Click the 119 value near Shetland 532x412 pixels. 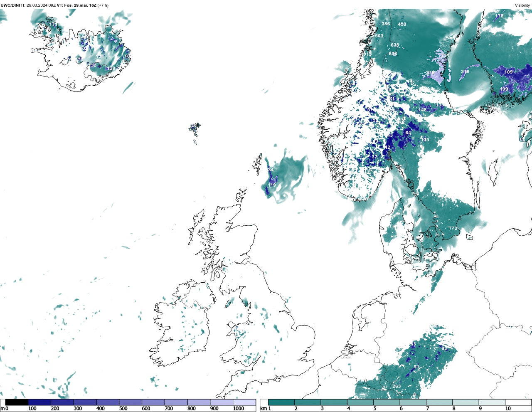pos(272,185)
